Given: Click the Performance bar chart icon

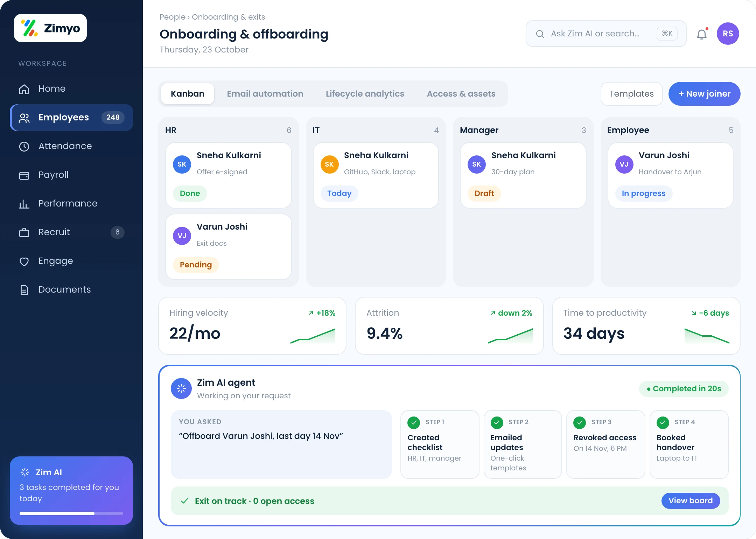Looking at the screenshot, I should pos(24,204).
